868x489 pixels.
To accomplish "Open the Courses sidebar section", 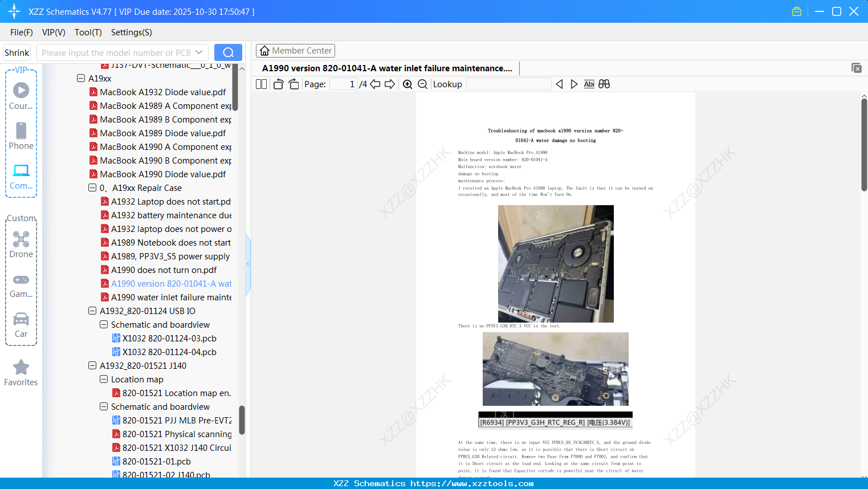I will pos(21,96).
